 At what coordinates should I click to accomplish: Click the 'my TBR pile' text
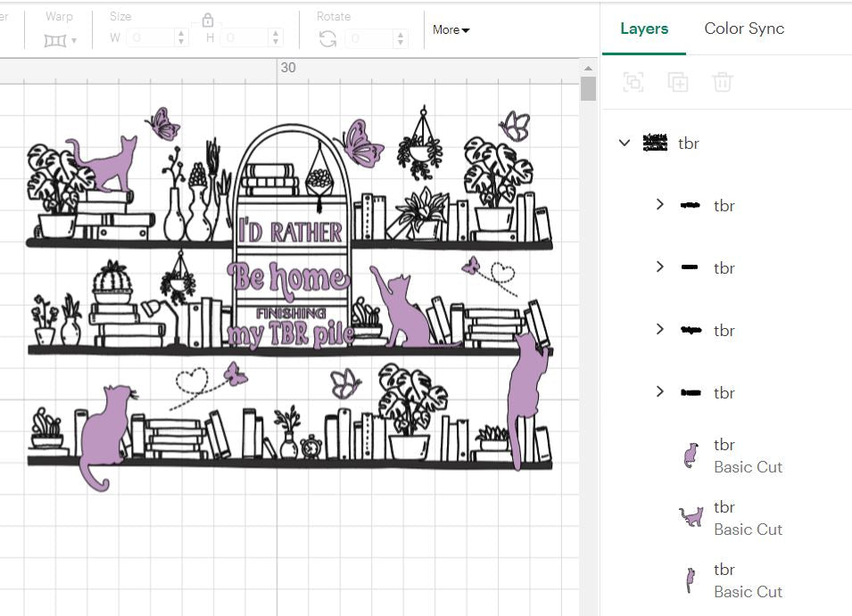pos(290,333)
